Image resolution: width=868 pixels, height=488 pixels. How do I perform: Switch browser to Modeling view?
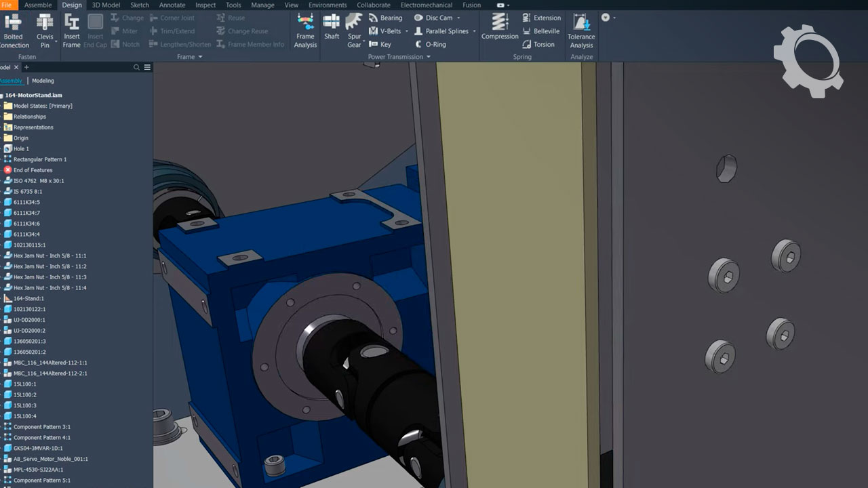click(43, 81)
